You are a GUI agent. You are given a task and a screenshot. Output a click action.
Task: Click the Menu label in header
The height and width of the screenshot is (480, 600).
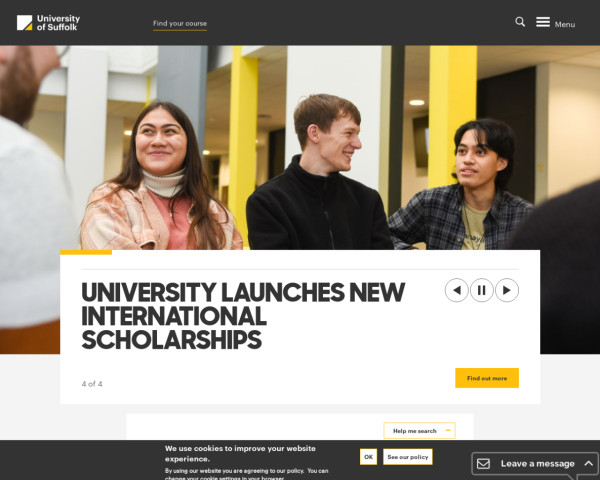pos(565,24)
